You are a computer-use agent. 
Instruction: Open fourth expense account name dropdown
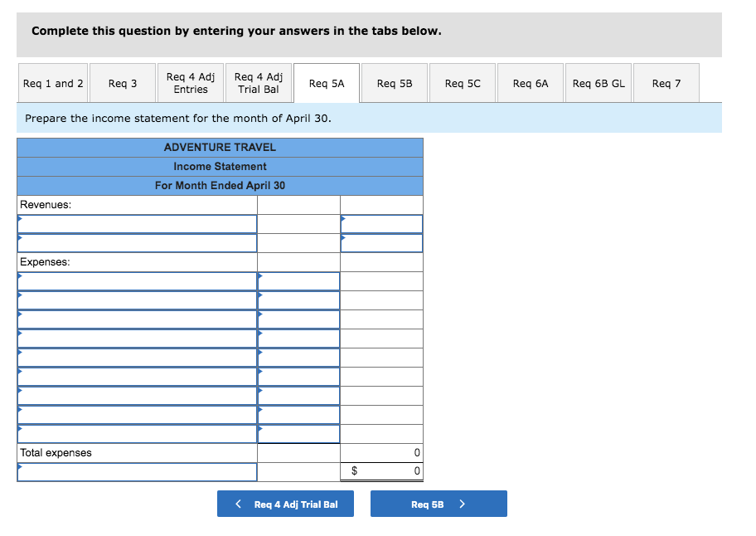point(137,339)
